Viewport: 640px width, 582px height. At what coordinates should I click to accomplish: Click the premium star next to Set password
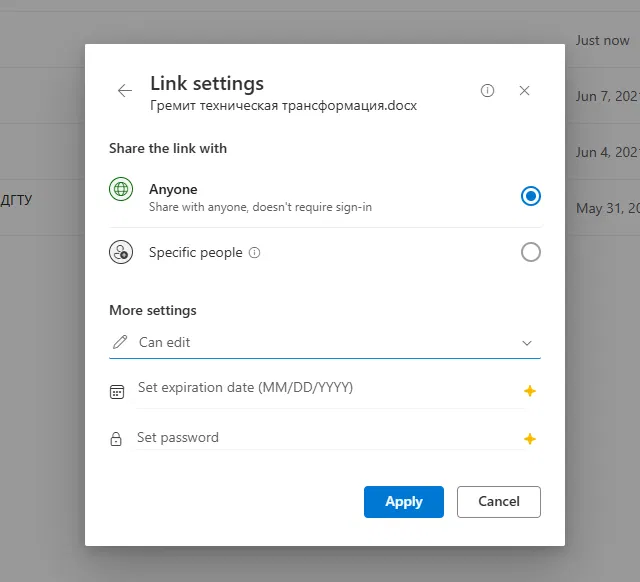coord(530,439)
